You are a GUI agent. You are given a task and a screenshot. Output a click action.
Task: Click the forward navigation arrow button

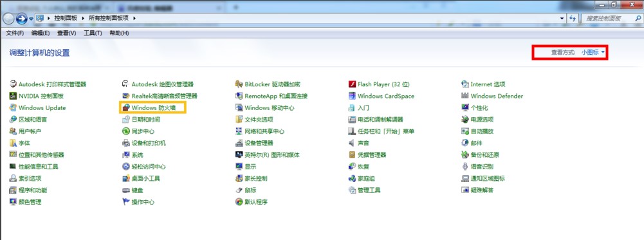click(x=21, y=19)
